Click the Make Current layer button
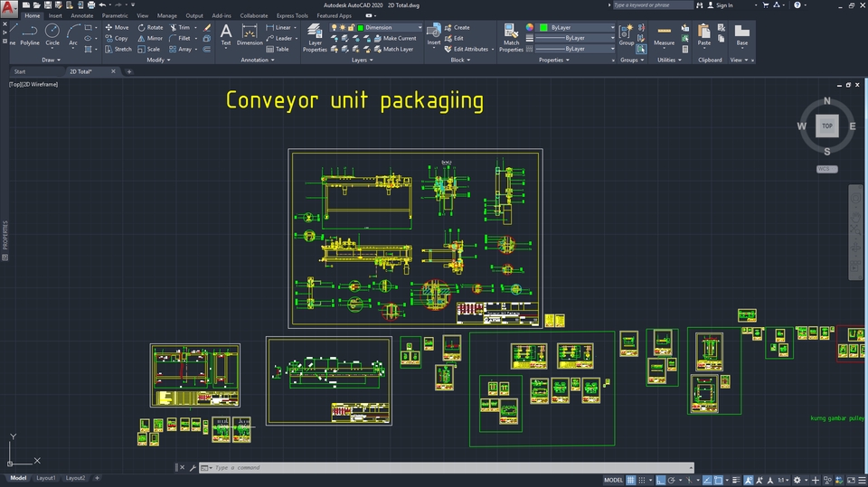 [x=395, y=38]
